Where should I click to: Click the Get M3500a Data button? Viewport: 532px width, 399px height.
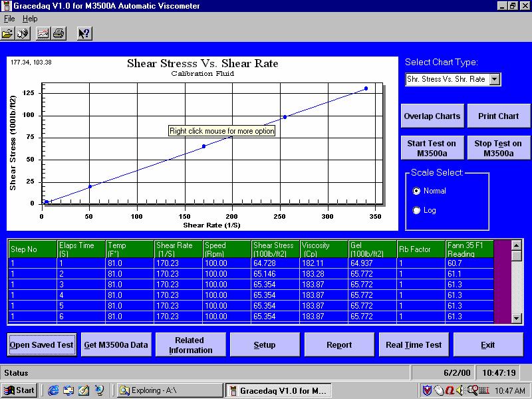(116, 344)
